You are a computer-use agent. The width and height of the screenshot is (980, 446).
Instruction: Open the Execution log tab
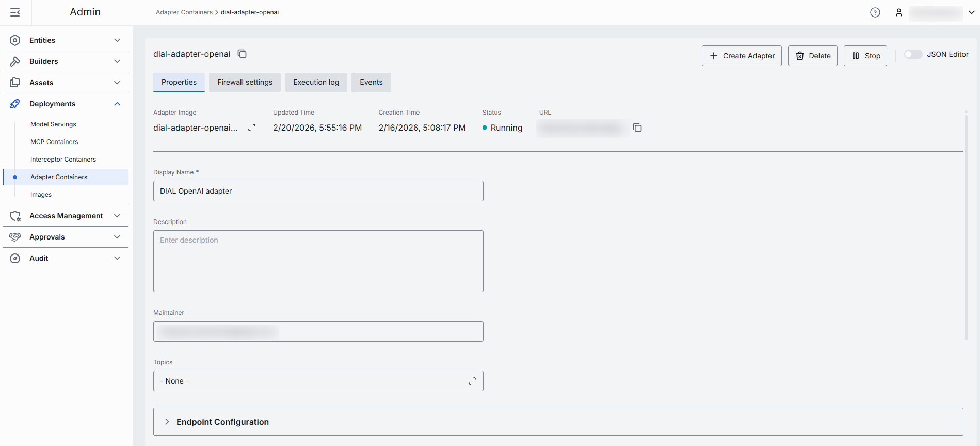(x=316, y=82)
